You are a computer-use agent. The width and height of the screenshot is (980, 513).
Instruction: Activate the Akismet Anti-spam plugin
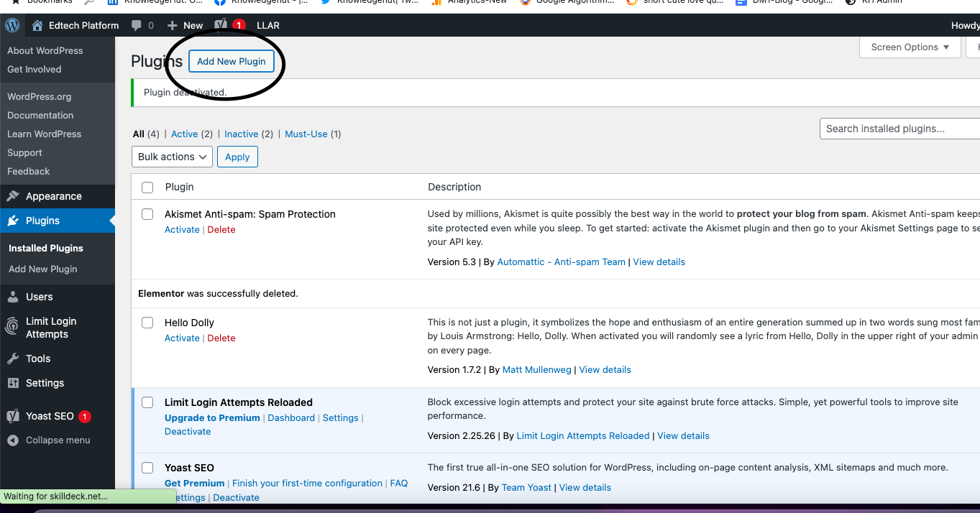pyautogui.click(x=182, y=230)
